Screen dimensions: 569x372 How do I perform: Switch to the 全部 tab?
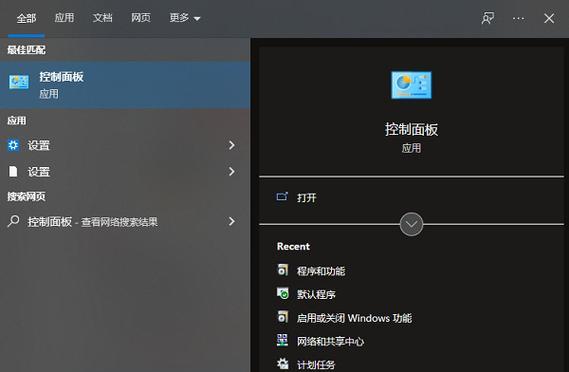[26, 18]
